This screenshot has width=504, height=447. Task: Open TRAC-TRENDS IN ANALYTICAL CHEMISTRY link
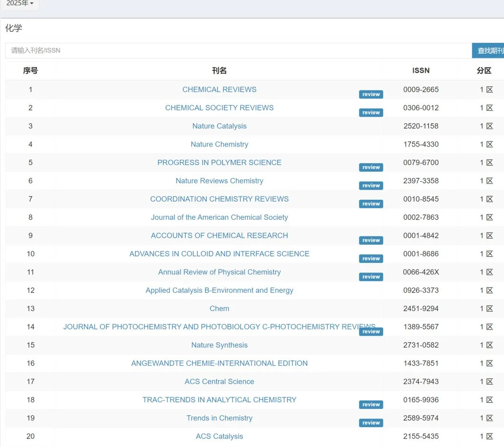click(219, 400)
